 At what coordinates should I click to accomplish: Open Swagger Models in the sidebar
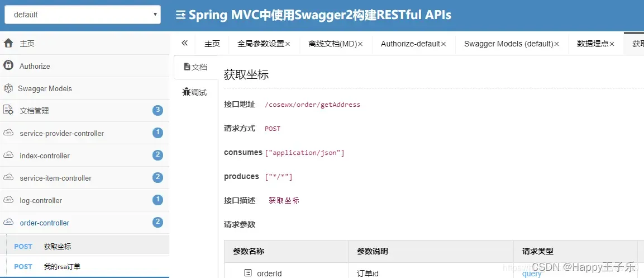[x=84, y=88]
